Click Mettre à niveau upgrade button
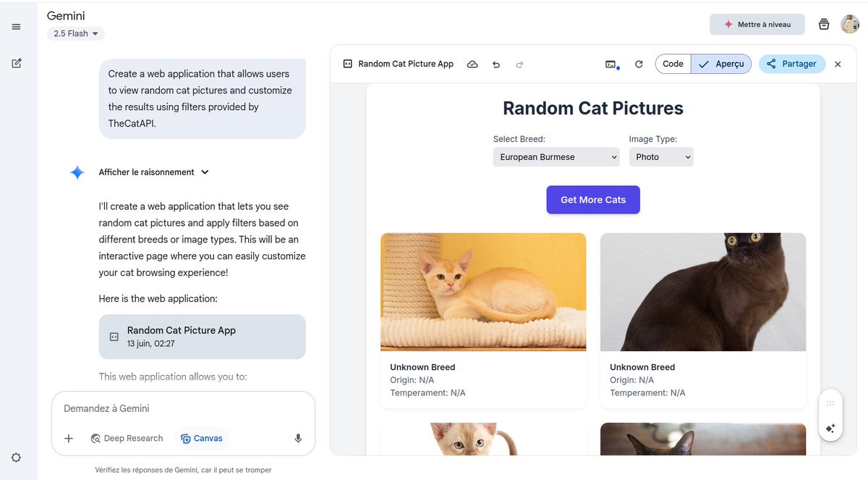 [757, 25]
